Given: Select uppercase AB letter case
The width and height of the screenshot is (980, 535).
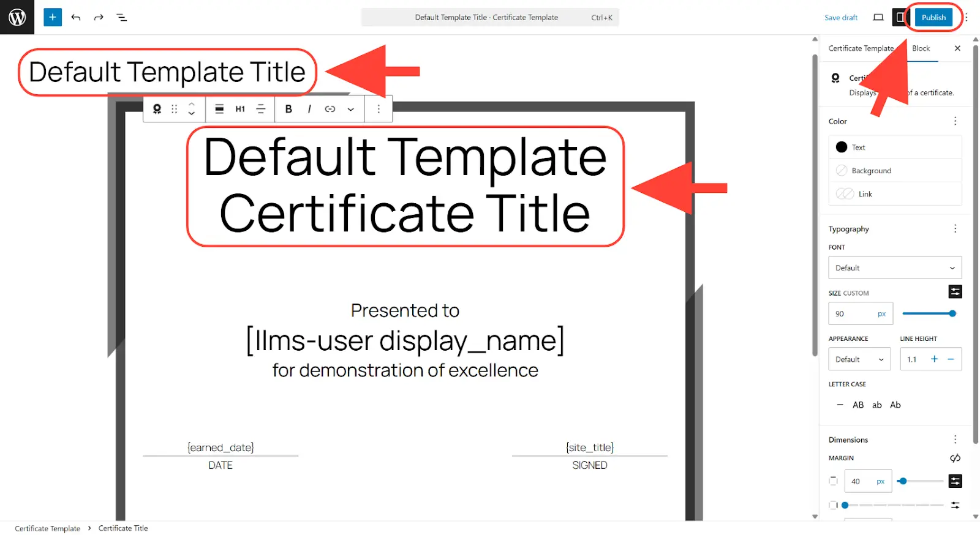Looking at the screenshot, I should [858, 405].
